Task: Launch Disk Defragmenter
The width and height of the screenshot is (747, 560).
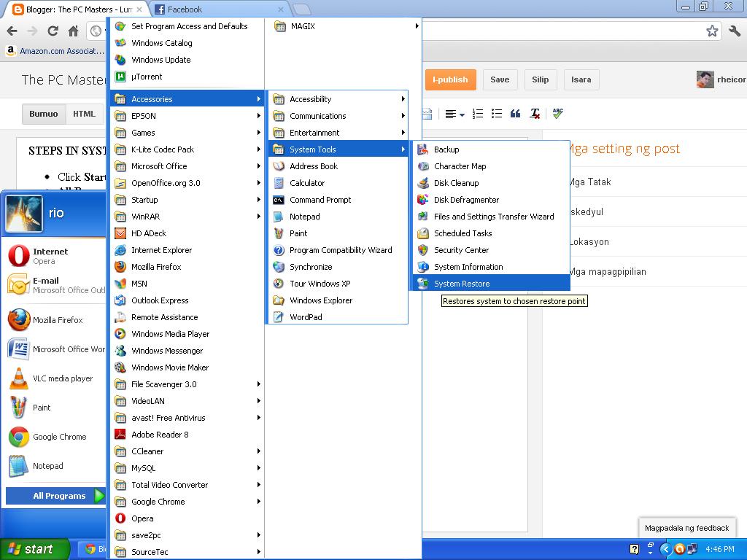Action: click(x=491, y=200)
